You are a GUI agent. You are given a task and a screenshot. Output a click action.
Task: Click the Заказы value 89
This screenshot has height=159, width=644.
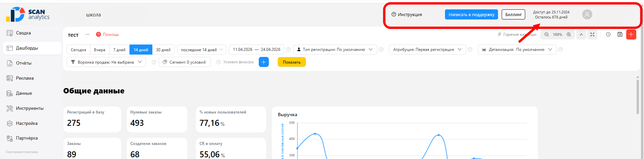pos(71,154)
